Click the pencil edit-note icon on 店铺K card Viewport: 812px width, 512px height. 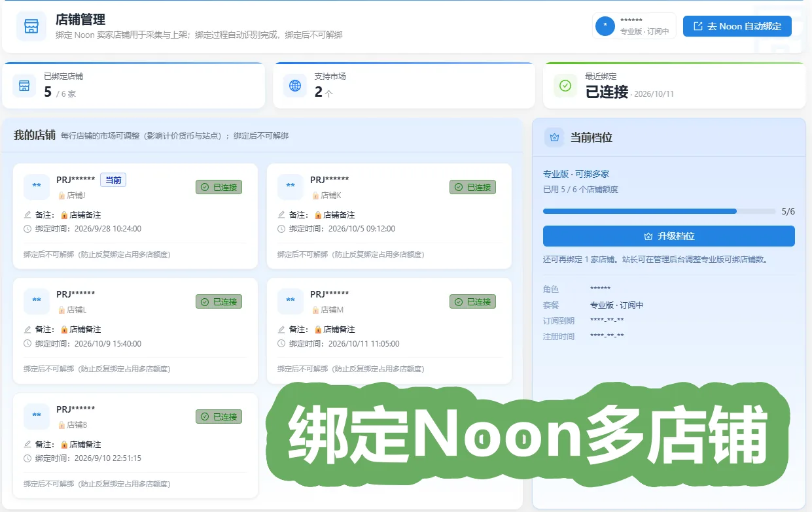tap(281, 214)
